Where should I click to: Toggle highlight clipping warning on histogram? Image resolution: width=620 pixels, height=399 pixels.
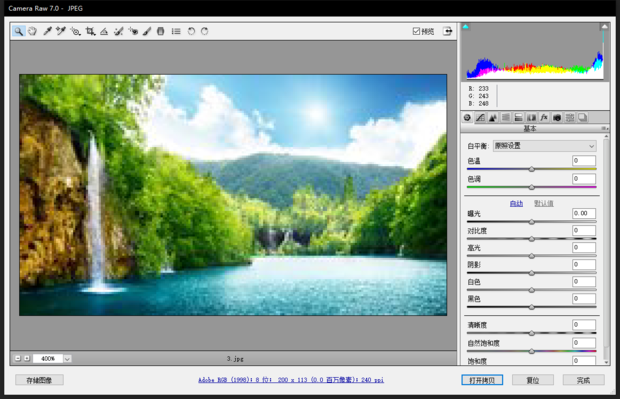click(604, 26)
